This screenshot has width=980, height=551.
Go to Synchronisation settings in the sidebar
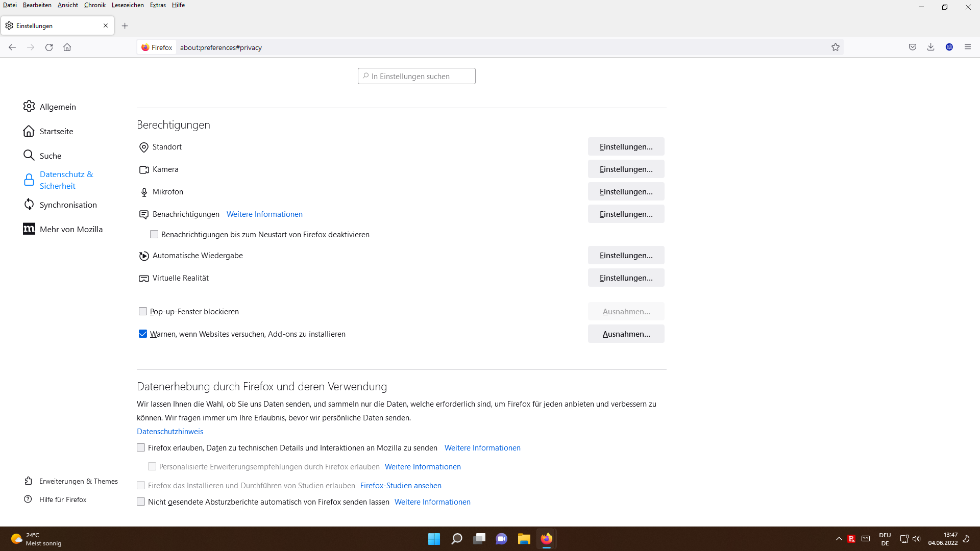(x=68, y=205)
